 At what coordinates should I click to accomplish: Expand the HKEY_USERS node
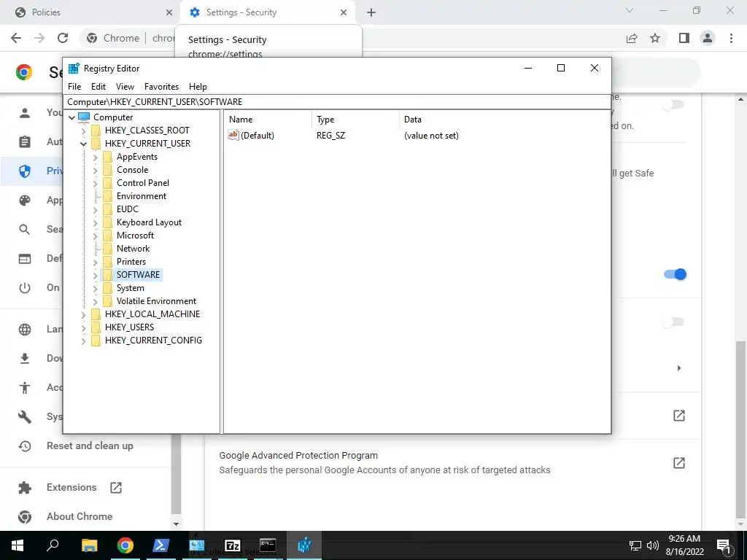(83, 327)
